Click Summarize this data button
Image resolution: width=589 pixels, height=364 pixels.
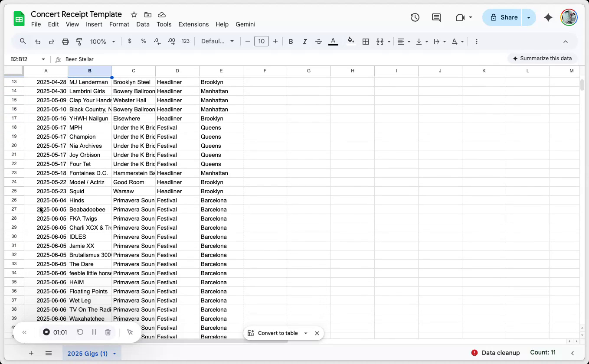tap(542, 58)
